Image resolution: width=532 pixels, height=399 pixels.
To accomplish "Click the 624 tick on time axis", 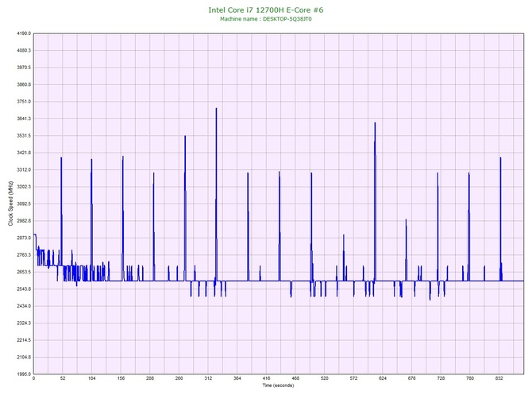I will tap(383, 378).
